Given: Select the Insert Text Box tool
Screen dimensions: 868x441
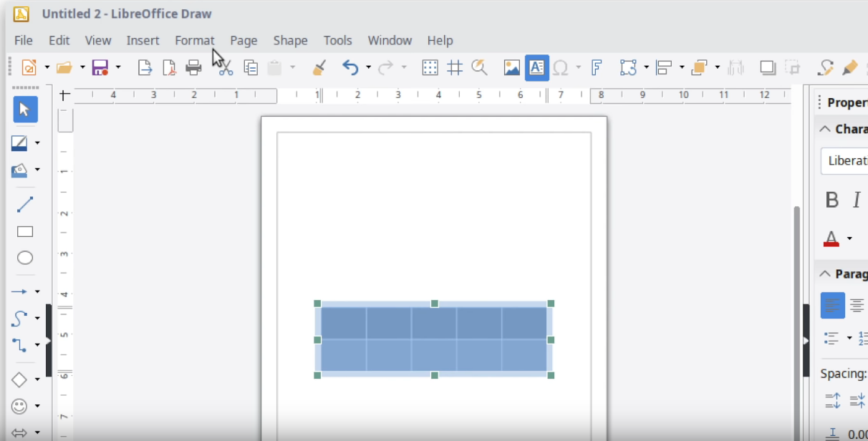Looking at the screenshot, I should click(536, 67).
